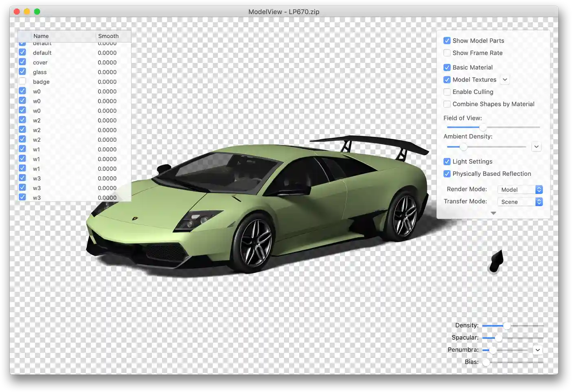Viewport: 572px width, 392px height.
Task: Turn on Show Frame Rate
Action: (447, 53)
